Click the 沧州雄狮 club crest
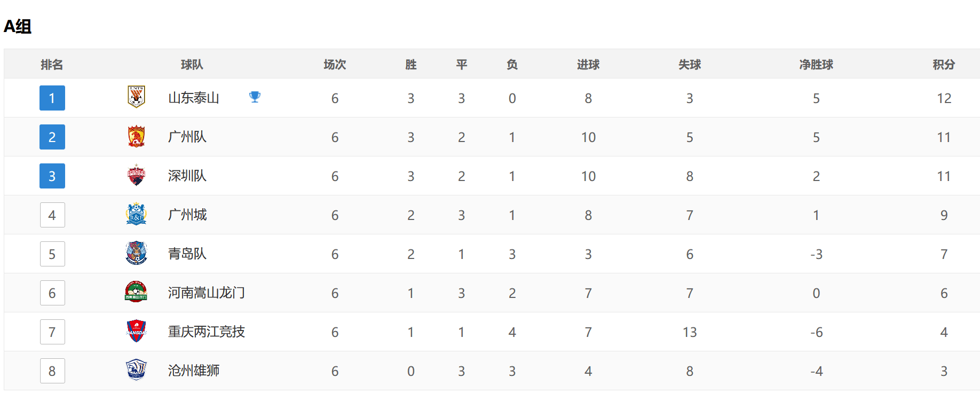This screenshot has width=980, height=393. pos(136,370)
